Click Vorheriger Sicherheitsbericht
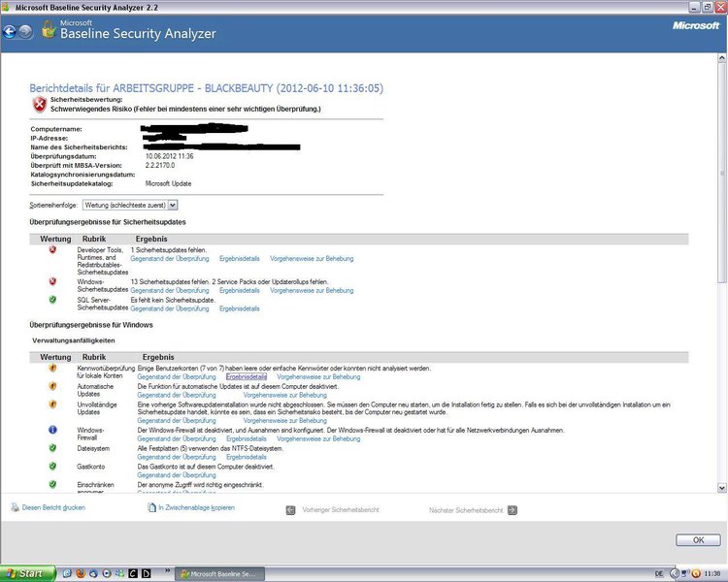The image size is (728, 582). click(x=341, y=510)
